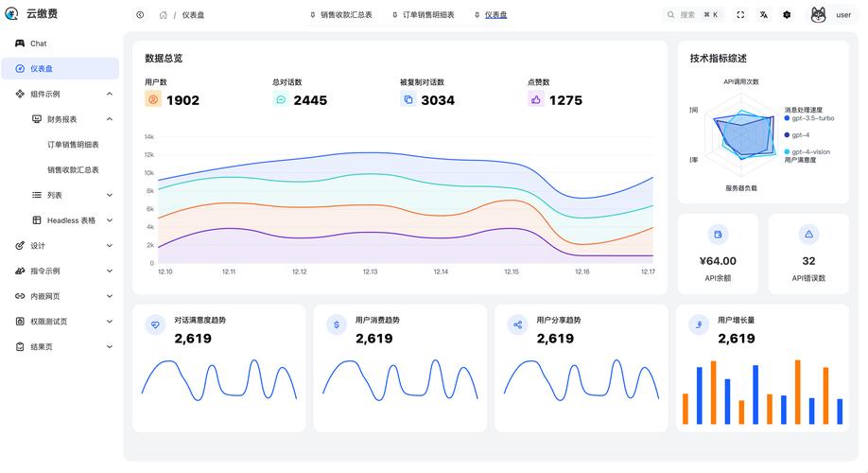Click the user avatar picture
868x473 pixels.
click(819, 15)
